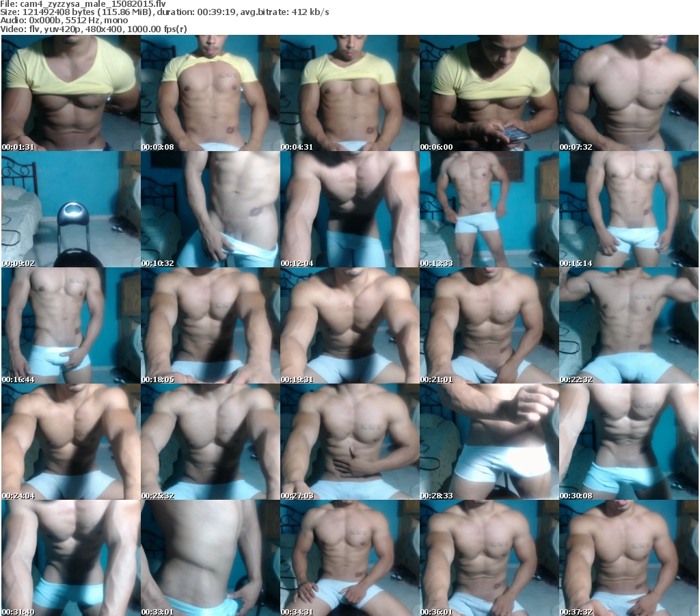The width and height of the screenshot is (700, 616).
Task: Click the file name line ending in 15082015.flv
Action: click(x=83, y=4)
